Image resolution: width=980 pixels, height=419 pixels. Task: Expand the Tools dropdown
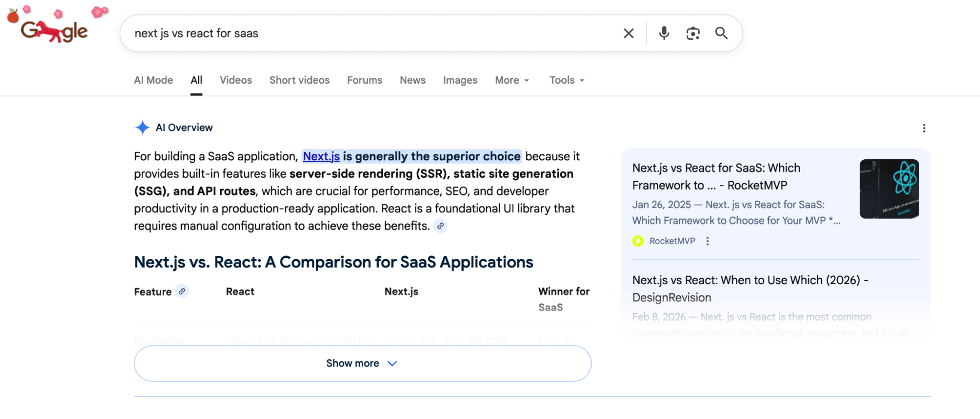(567, 80)
